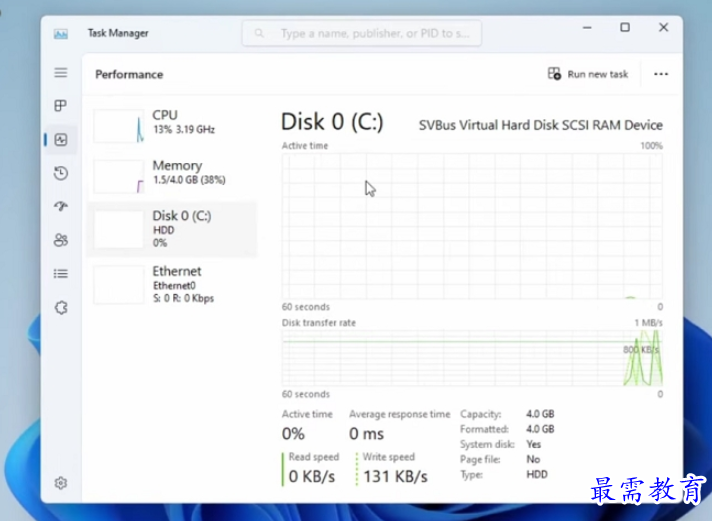Click the Active time graph area
The image size is (712, 521).
[x=472, y=226]
